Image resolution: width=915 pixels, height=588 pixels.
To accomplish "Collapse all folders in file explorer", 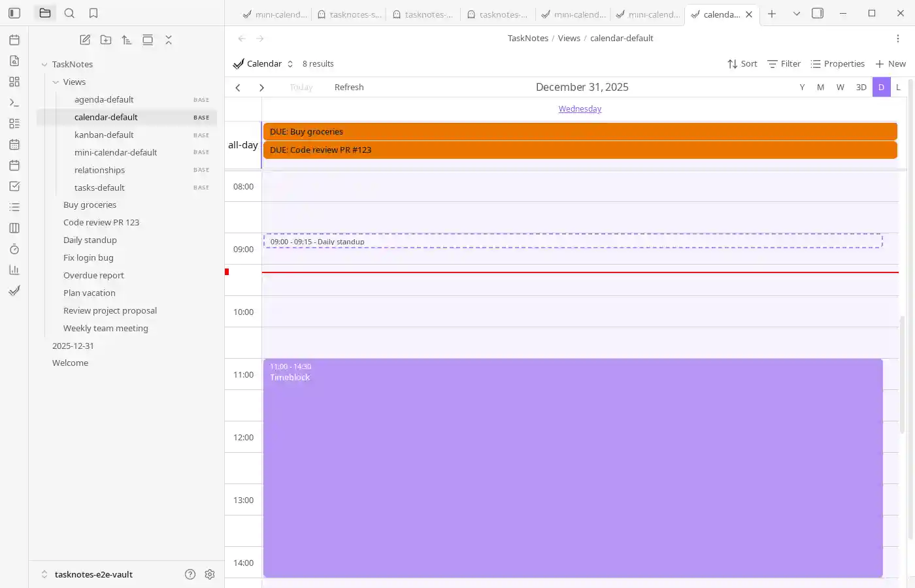I will pyautogui.click(x=169, y=40).
